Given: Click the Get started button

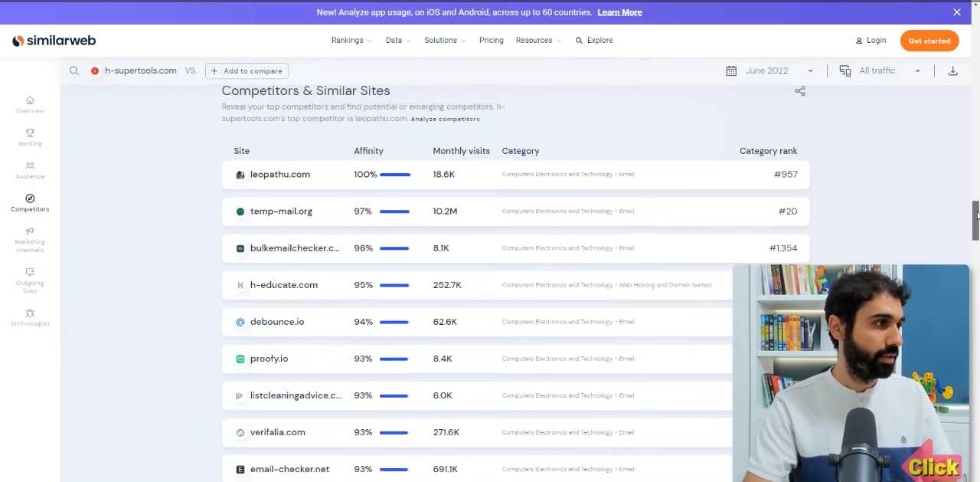Looking at the screenshot, I should [x=929, y=41].
